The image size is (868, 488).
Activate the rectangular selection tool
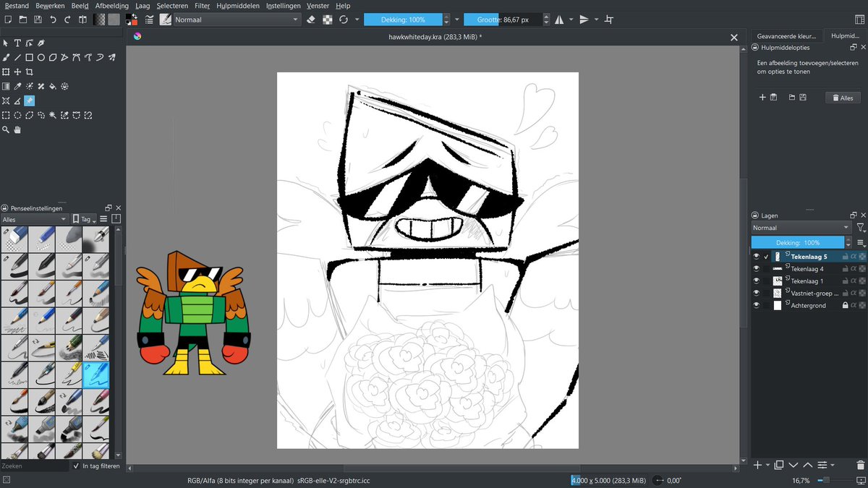(x=6, y=115)
